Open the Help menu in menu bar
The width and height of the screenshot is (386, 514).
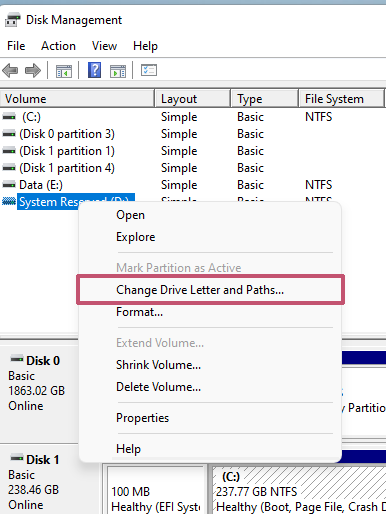[x=145, y=46]
